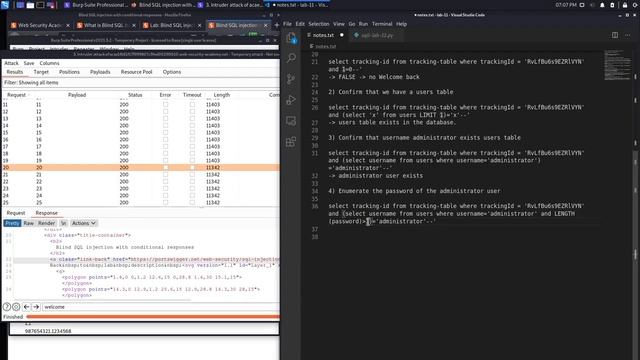Open the file manager taskbar launcher
The height and width of the screenshot is (360, 640).
coord(30,5)
